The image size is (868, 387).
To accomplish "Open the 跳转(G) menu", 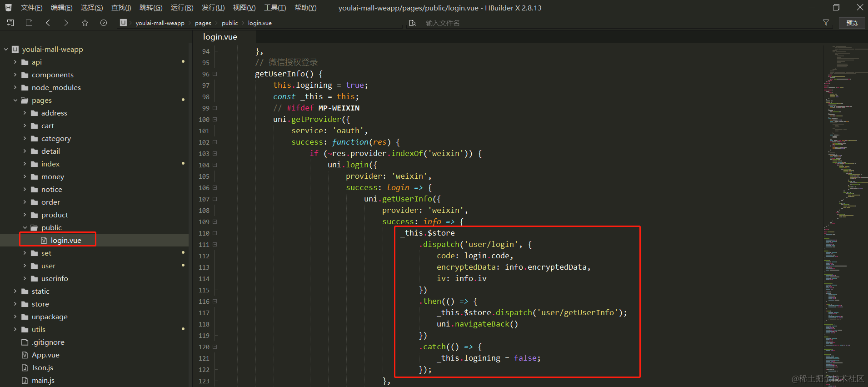I will [151, 8].
